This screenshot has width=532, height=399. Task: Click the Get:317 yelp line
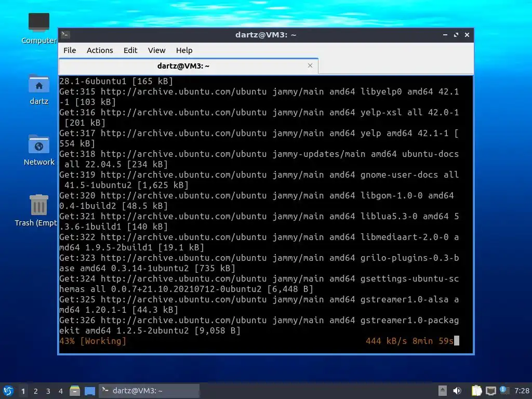(259, 138)
